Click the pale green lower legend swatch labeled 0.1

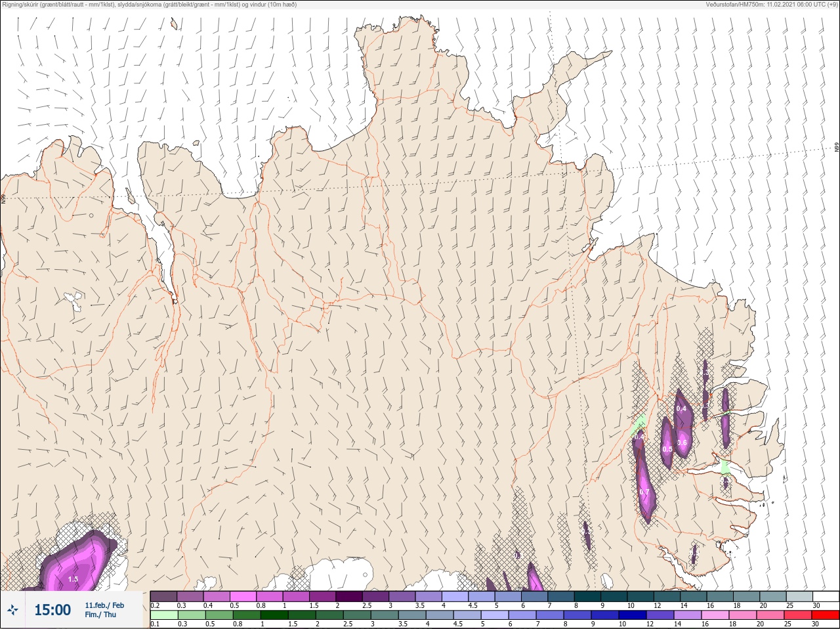[x=163, y=615]
